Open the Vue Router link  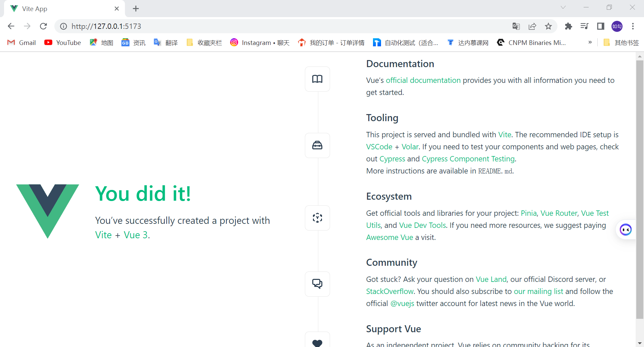[559, 213]
